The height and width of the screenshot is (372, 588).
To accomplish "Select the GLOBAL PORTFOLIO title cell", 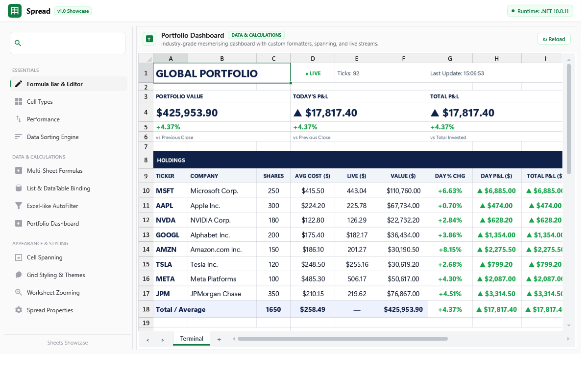I will click(222, 73).
